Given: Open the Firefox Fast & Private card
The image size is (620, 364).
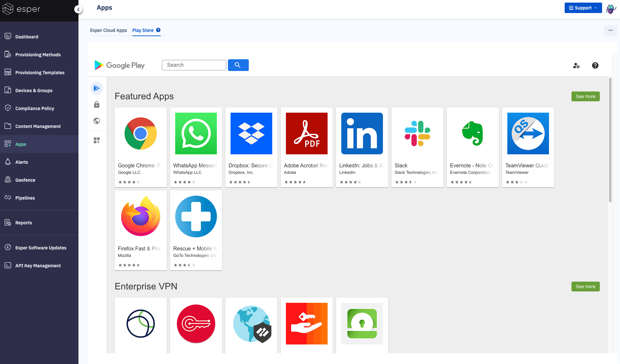Looking at the screenshot, I should click(x=141, y=230).
